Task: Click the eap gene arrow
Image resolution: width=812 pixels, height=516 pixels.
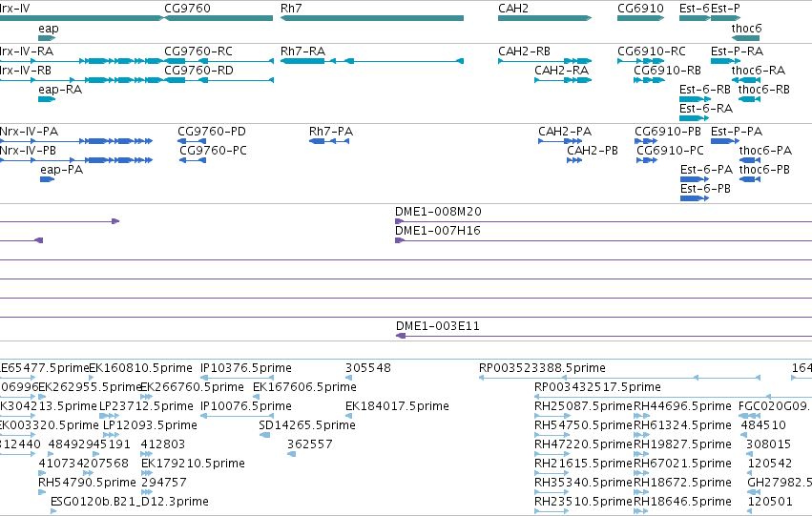Action: coord(47,38)
